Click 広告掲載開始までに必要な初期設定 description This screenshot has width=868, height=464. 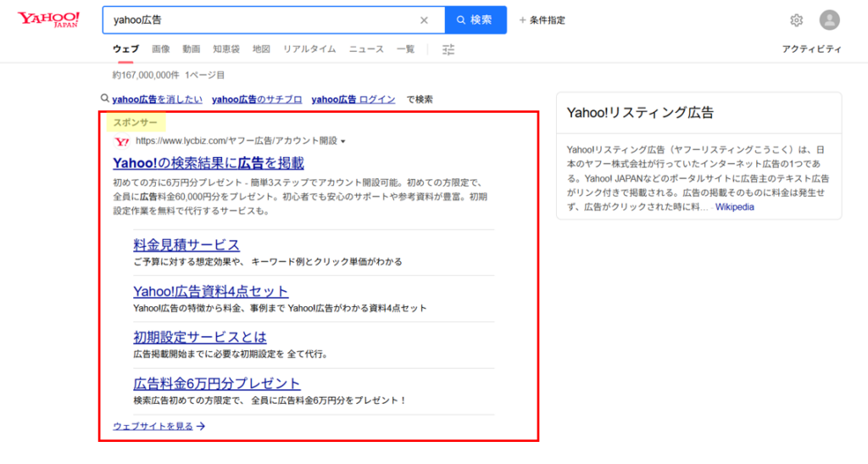(x=231, y=354)
